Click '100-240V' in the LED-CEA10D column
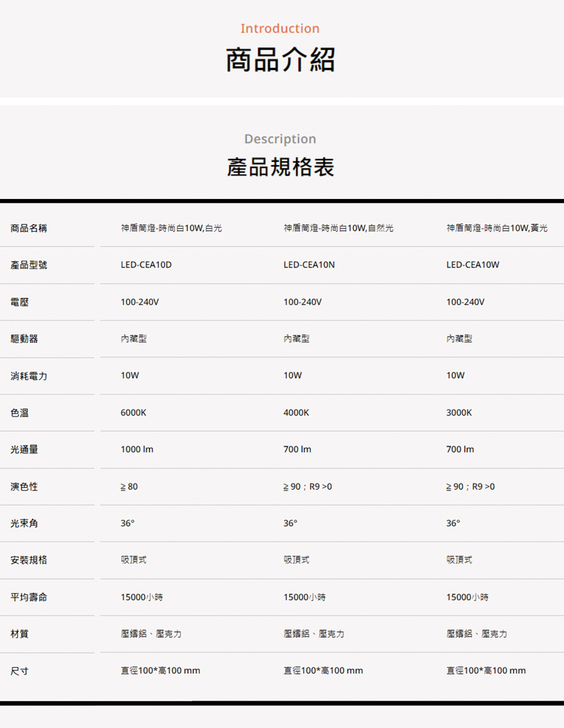Viewport: 564px width, 728px height. pos(140,302)
